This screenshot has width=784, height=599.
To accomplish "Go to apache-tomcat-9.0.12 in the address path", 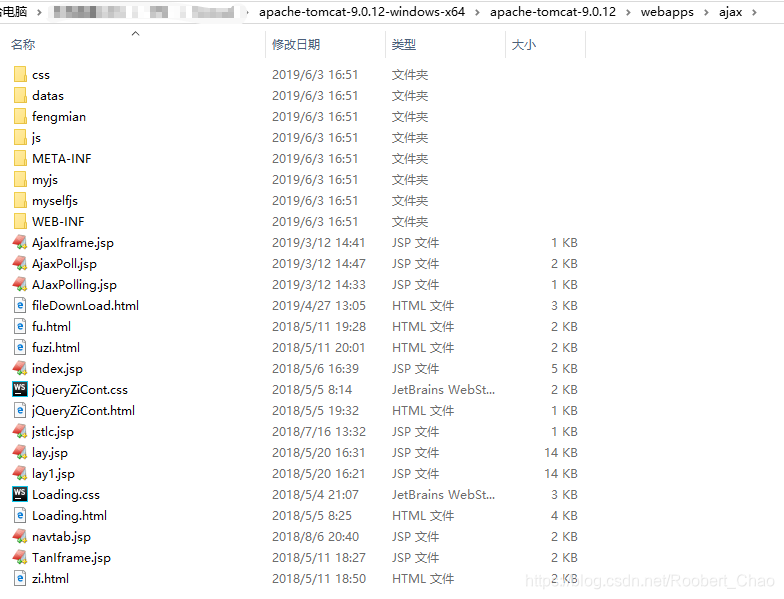I will 552,12.
